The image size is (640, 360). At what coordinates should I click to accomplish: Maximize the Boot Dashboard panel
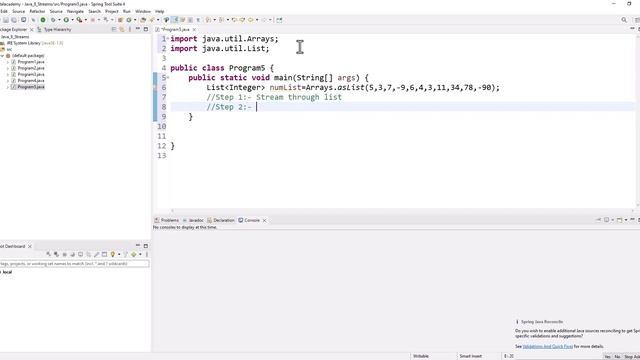tap(146, 246)
